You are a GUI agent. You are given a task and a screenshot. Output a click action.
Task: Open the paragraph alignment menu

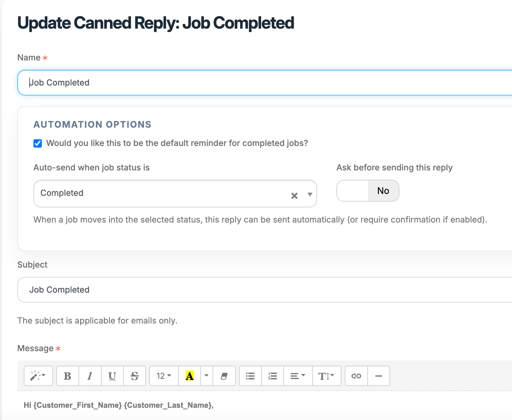(x=298, y=376)
